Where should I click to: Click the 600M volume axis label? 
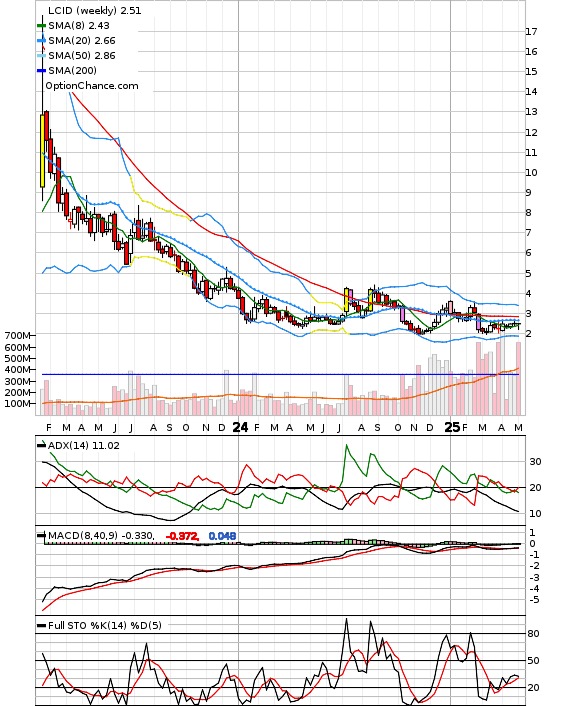click(18, 348)
